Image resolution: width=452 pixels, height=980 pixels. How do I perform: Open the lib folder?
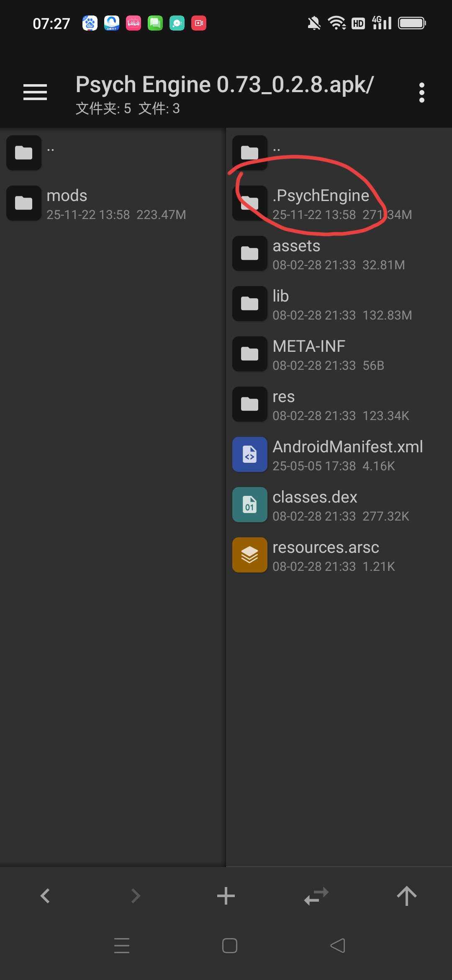[x=280, y=304]
